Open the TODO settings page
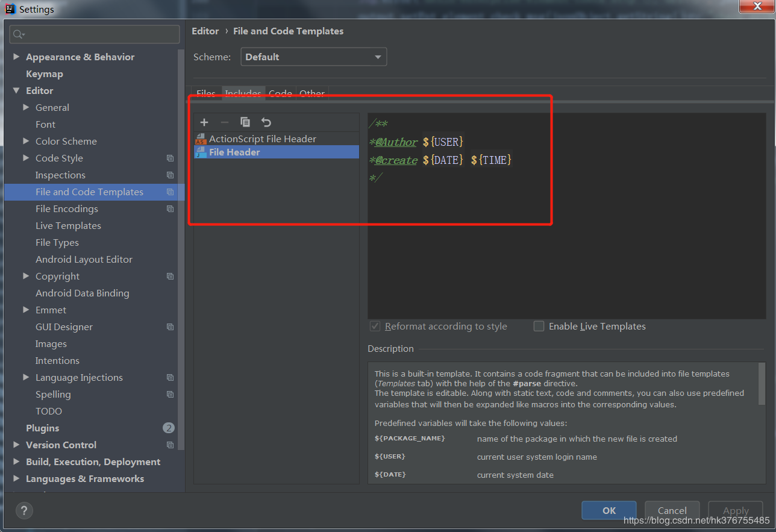The image size is (776, 532). [49, 412]
